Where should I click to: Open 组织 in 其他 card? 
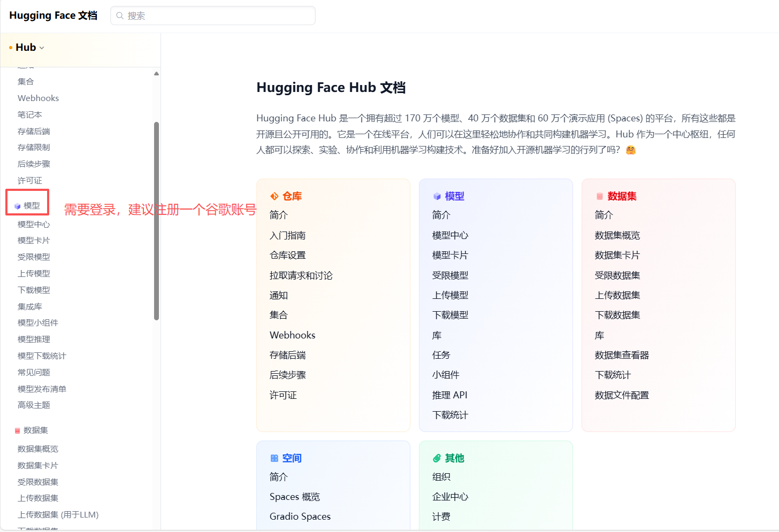pos(441,477)
